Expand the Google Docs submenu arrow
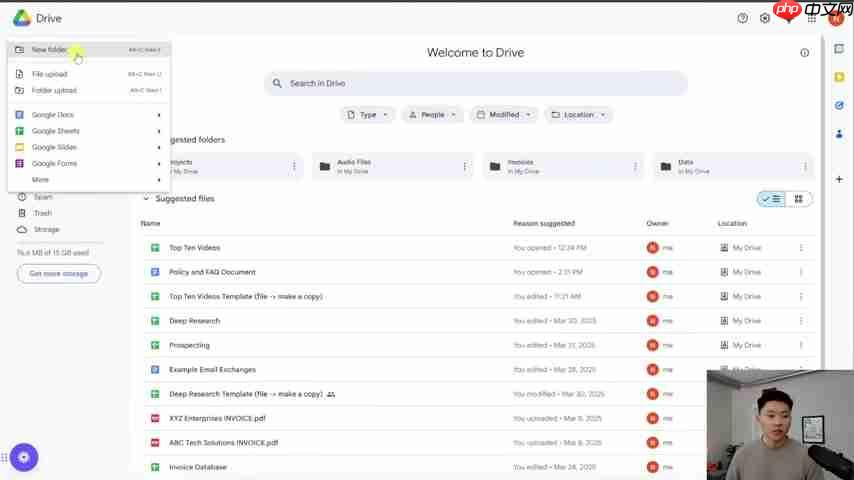The image size is (854, 480). pos(159,115)
